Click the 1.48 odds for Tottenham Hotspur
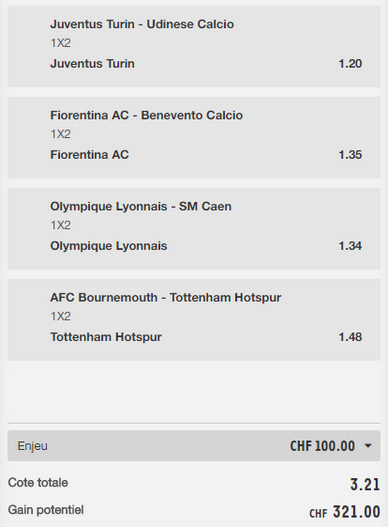 pos(350,337)
